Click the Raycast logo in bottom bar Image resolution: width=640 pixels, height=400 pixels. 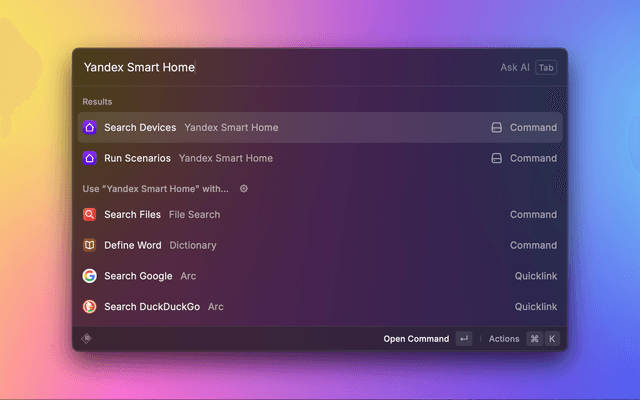[x=87, y=339]
